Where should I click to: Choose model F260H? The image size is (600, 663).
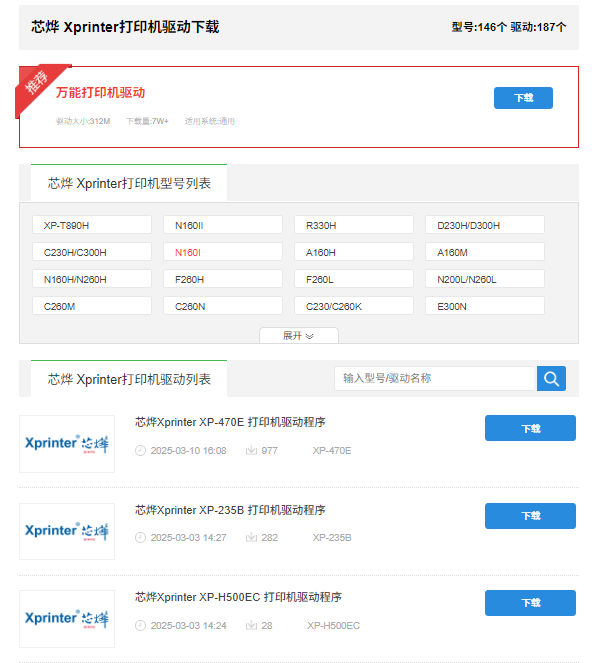pyautogui.click(x=223, y=279)
